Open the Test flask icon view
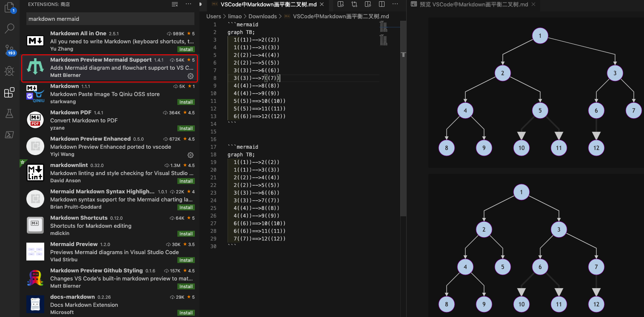 9,113
